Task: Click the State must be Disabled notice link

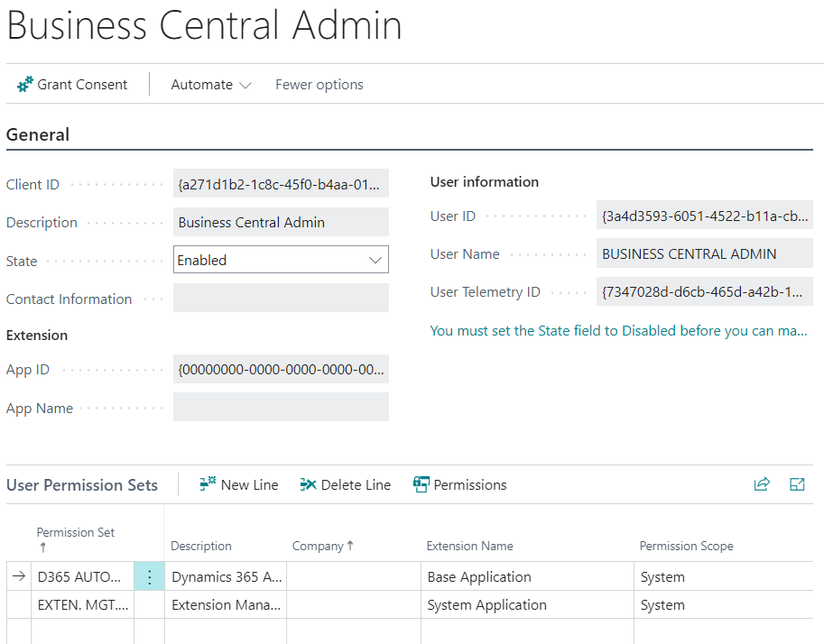Action: click(618, 331)
